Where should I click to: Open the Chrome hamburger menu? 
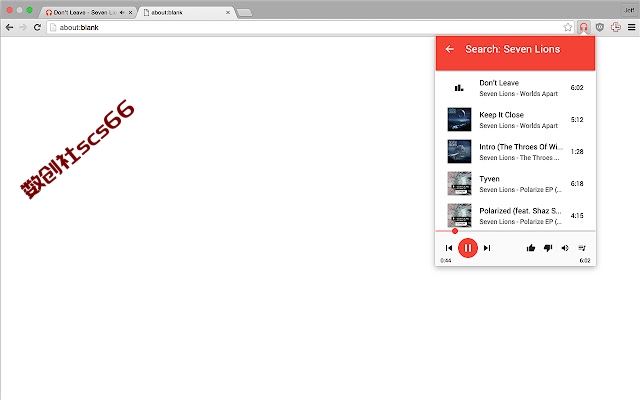coord(631,27)
